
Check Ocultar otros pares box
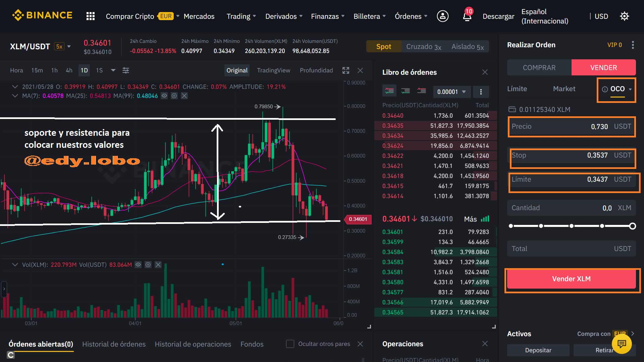(290, 344)
